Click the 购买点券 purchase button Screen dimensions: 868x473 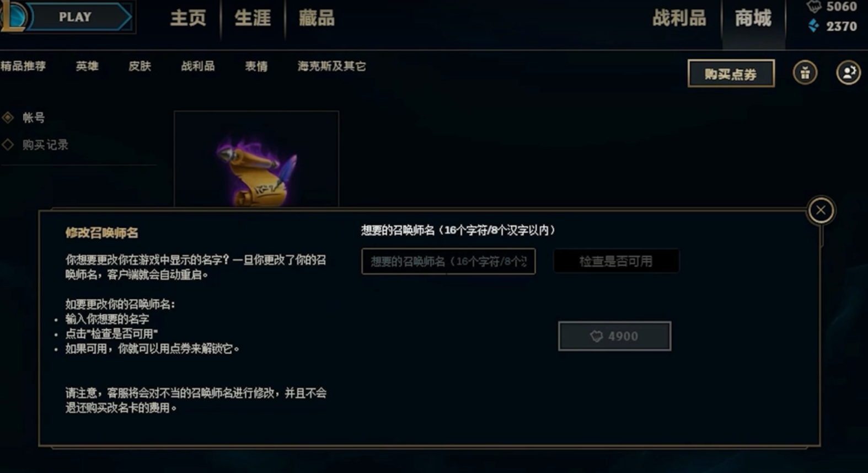[x=731, y=73]
